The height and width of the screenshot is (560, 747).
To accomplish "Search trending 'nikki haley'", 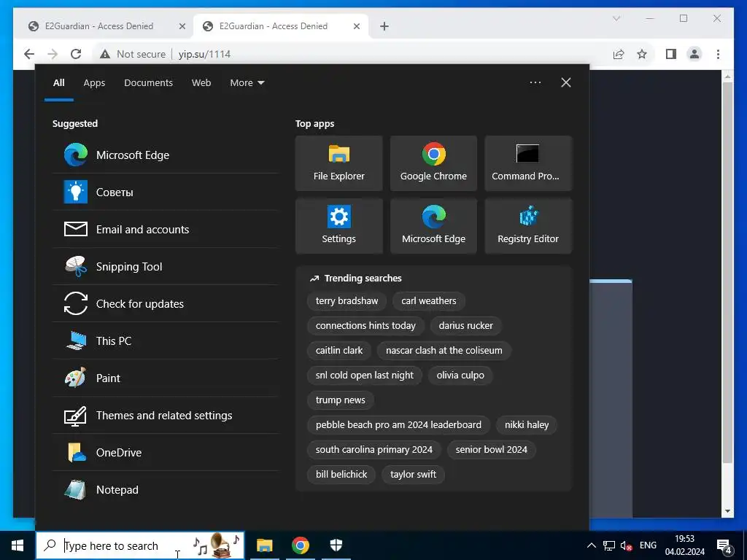I will tap(527, 424).
